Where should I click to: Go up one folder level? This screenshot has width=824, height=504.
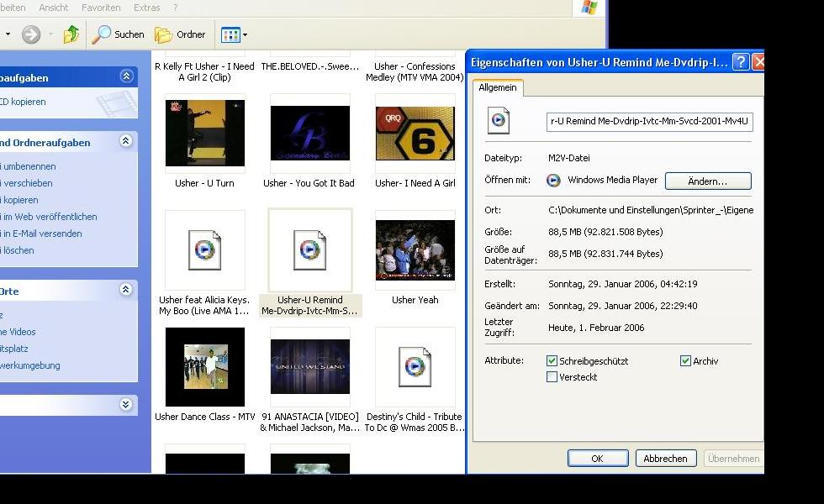[71, 34]
